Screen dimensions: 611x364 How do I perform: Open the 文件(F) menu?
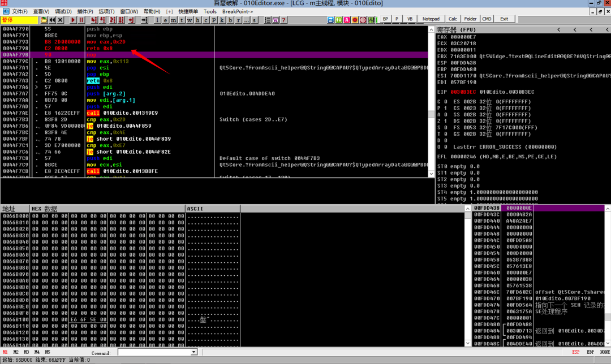pos(19,12)
